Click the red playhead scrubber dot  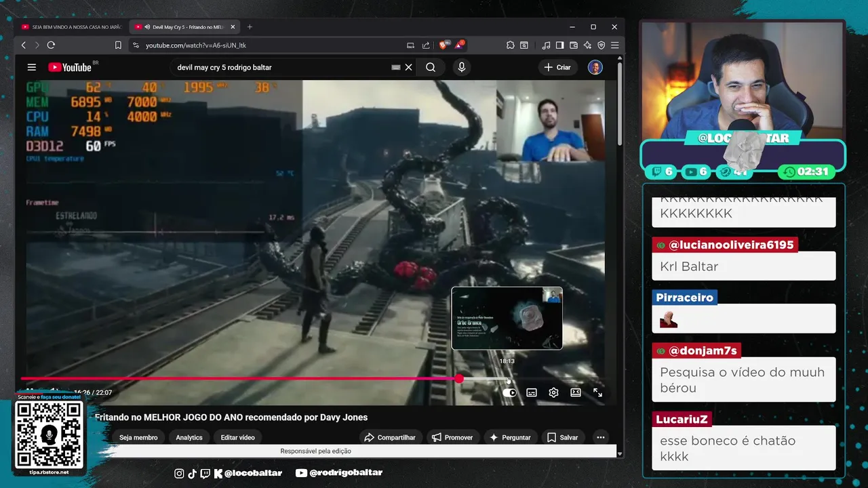[459, 379]
